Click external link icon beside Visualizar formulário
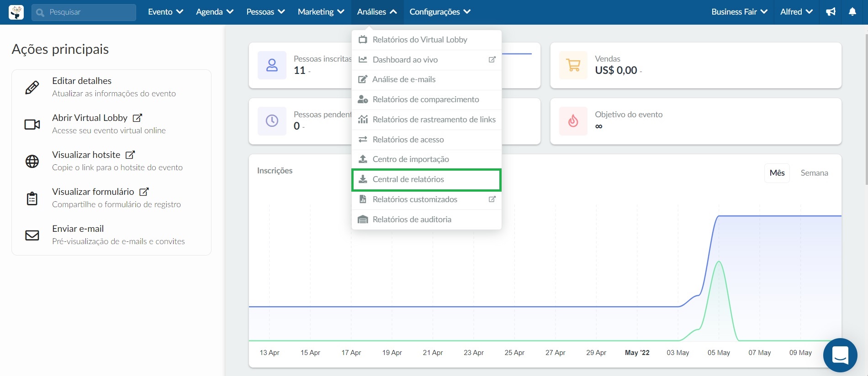 [x=144, y=192]
